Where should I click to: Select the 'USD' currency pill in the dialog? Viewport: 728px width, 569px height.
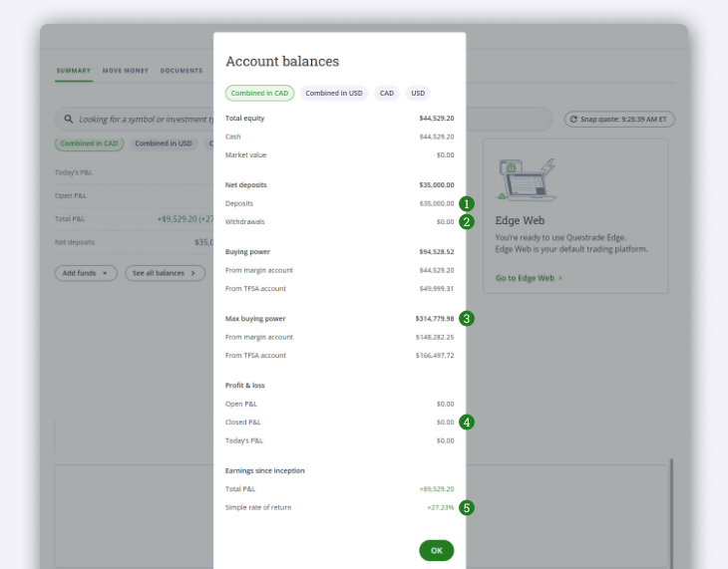tap(418, 93)
